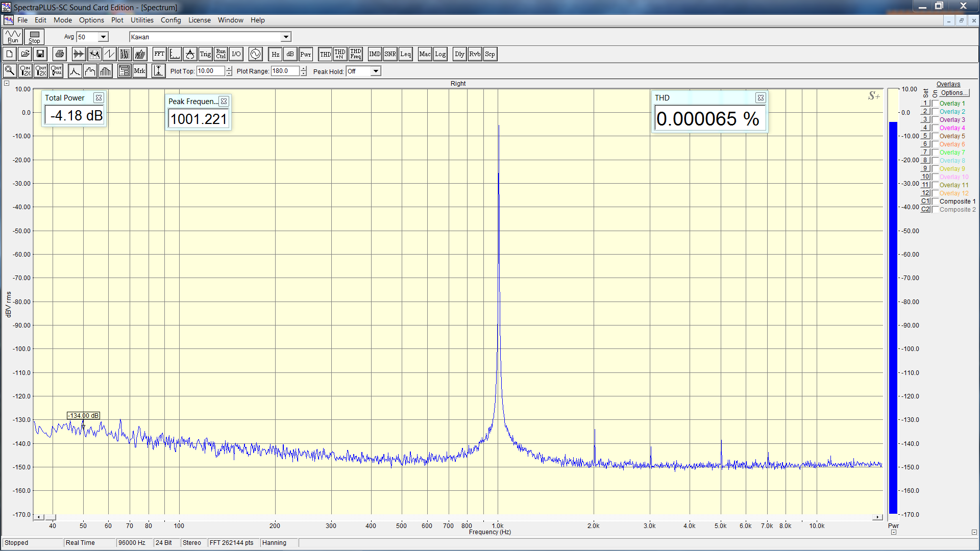Open the Config menu
980x551 pixels.
(170, 20)
